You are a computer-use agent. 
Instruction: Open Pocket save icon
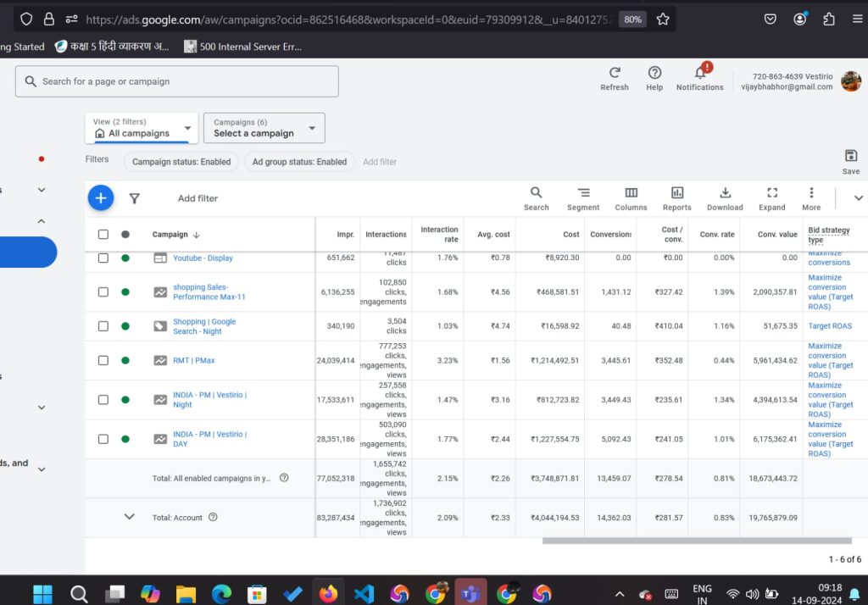coord(770,19)
